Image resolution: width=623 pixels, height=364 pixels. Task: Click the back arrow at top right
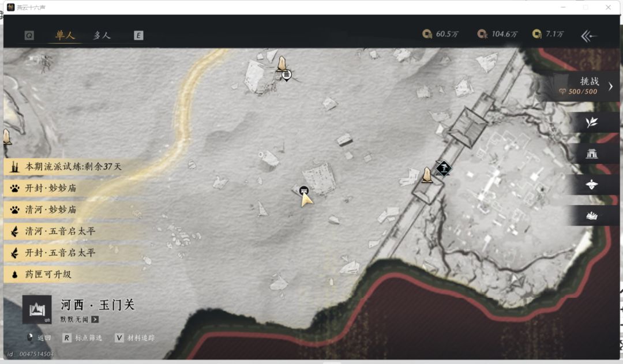coord(589,36)
